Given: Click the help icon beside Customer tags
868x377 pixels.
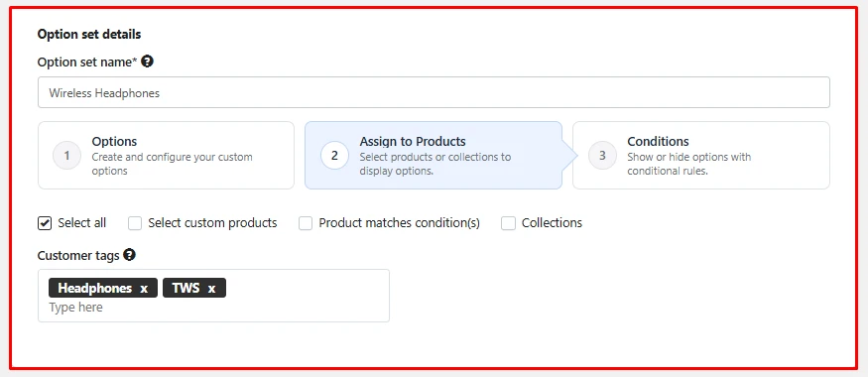Looking at the screenshot, I should (x=130, y=255).
